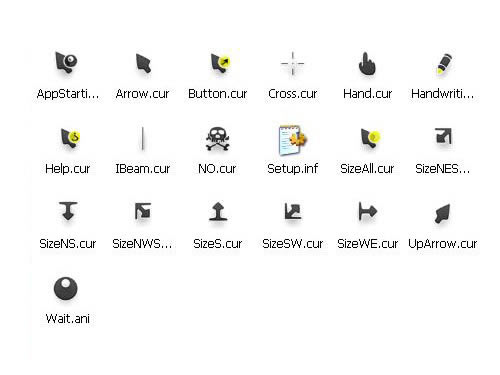Viewport: 500px width, 375px height.
Task: Open the Setup.inf file icon
Action: pos(293,140)
